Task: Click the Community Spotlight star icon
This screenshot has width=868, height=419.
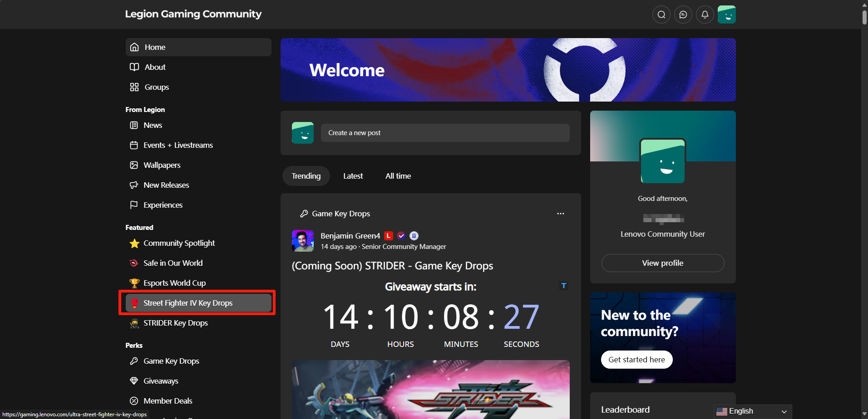Action: click(134, 244)
